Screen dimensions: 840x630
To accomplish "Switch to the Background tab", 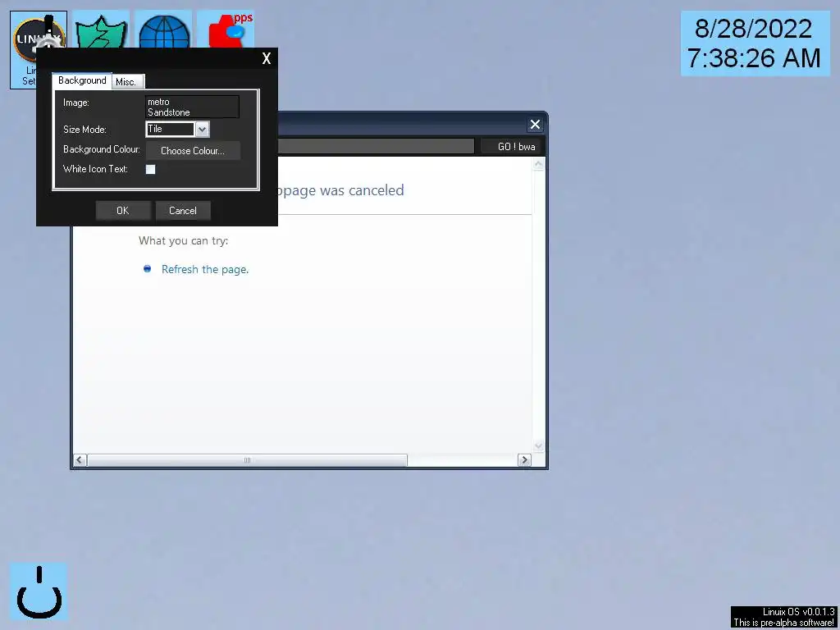I will click(x=82, y=81).
